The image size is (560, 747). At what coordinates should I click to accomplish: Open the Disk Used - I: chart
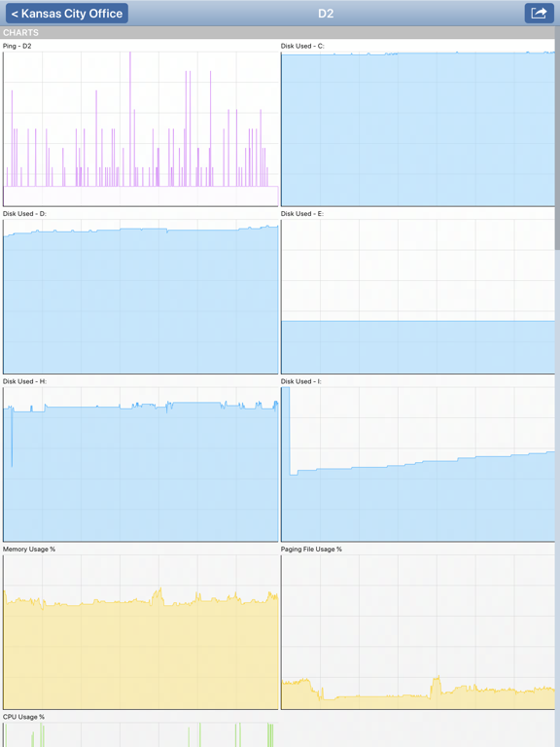(418, 465)
